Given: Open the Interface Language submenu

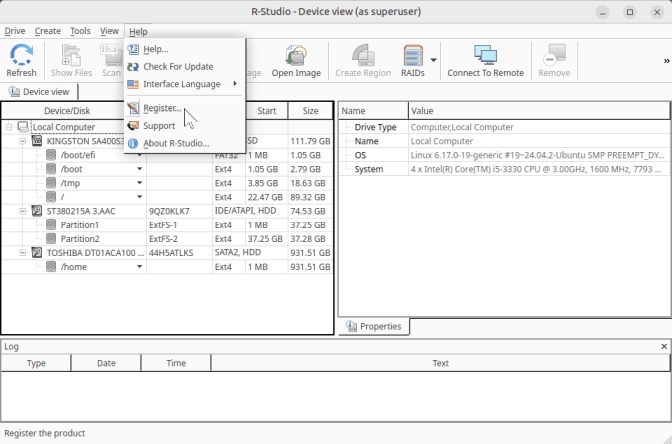Looking at the screenshot, I should click(185, 84).
